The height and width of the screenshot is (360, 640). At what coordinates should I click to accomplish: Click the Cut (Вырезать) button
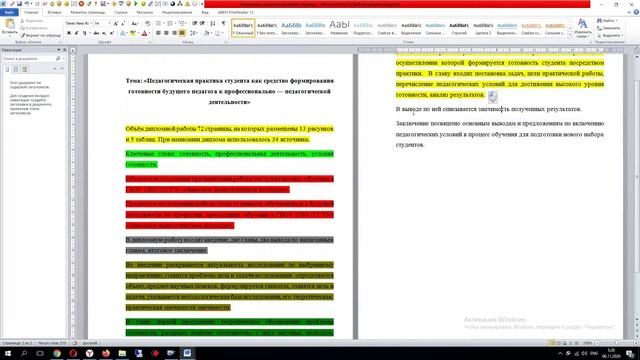coord(31,21)
